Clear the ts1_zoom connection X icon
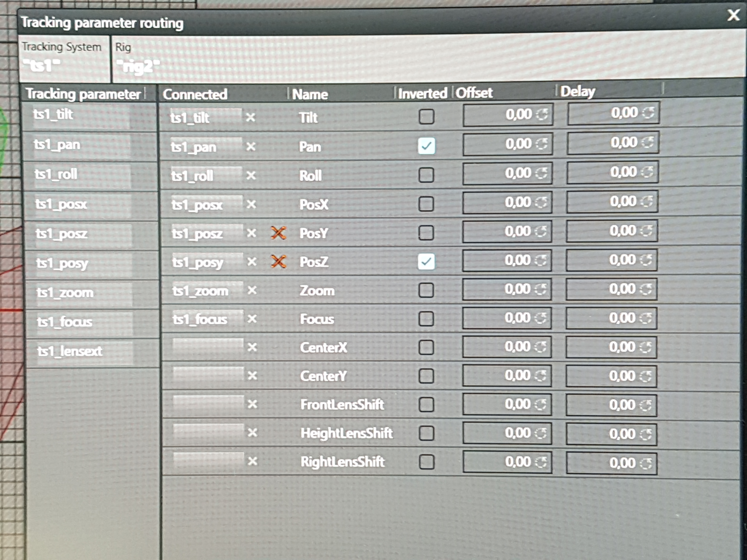This screenshot has width=747, height=560. click(x=252, y=290)
